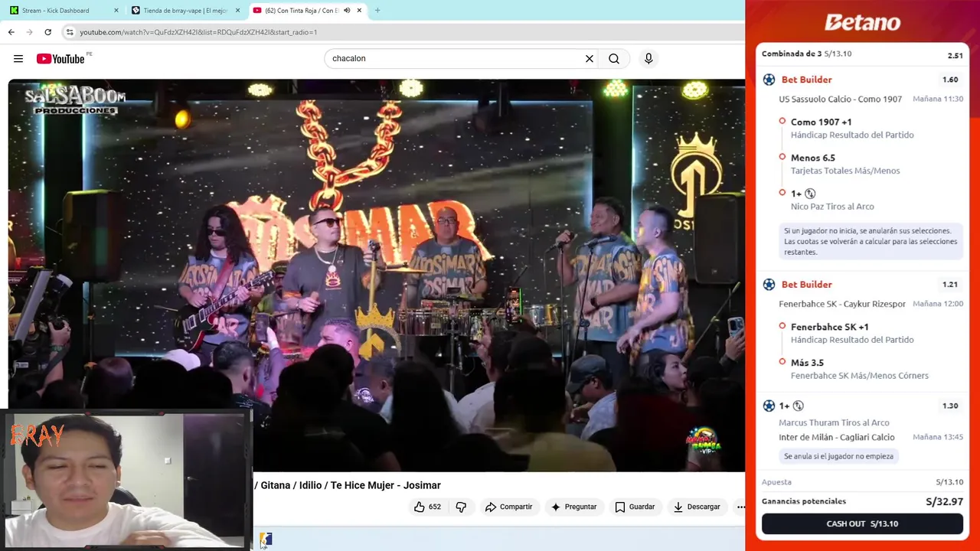980x551 pixels.
Task: Mute the playing YouTube tab
Action: [347, 10]
